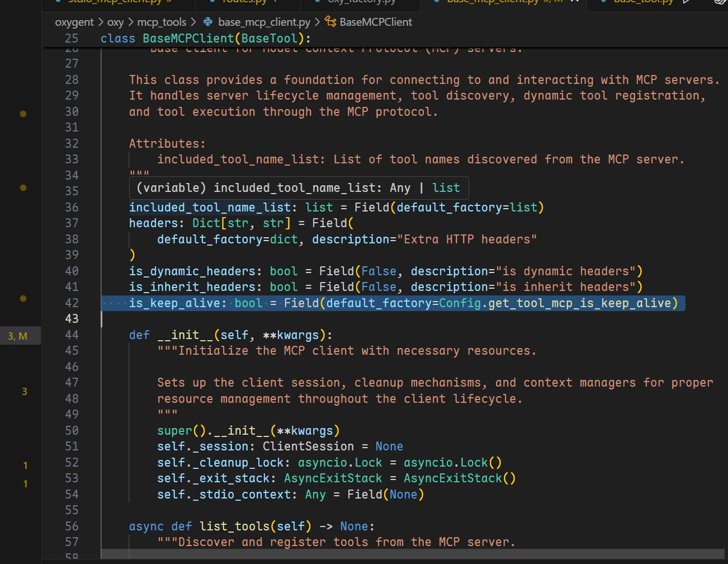The image size is (728, 564).
Task: Click the get_tool_mcp_is_keep_alive method name
Action: click(x=579, y=303)
